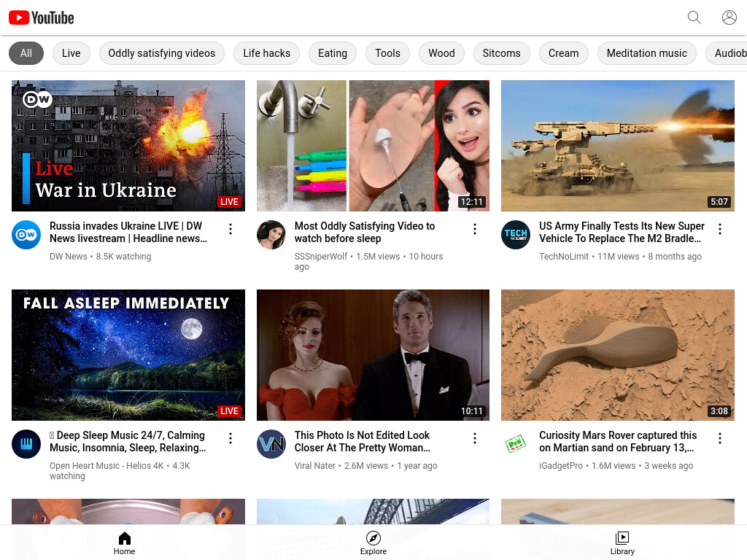Open options menu for Russia invades Ukraine video
The image size is (747, 560).
[230, 229]
